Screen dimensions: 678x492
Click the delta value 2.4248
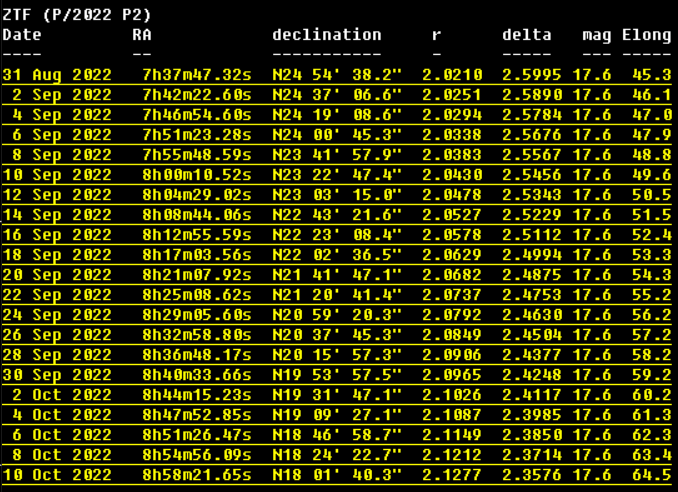pos(537,375)
